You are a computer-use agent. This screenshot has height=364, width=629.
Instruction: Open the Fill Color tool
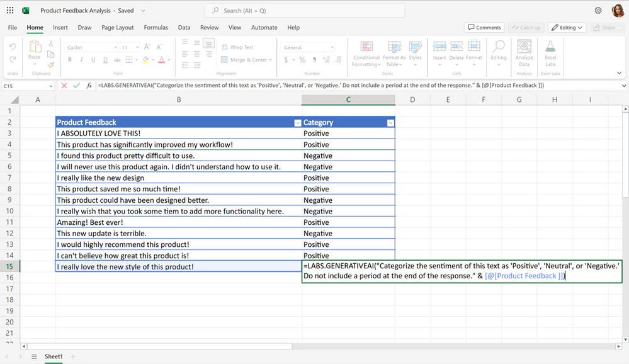pyautogui.click(x=145, y=59)
